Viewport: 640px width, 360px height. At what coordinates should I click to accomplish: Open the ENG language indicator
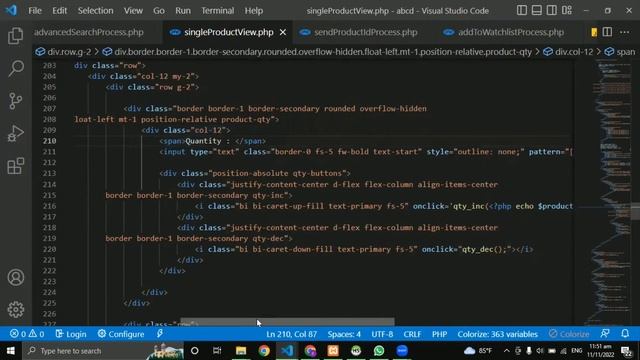(576, 351)
